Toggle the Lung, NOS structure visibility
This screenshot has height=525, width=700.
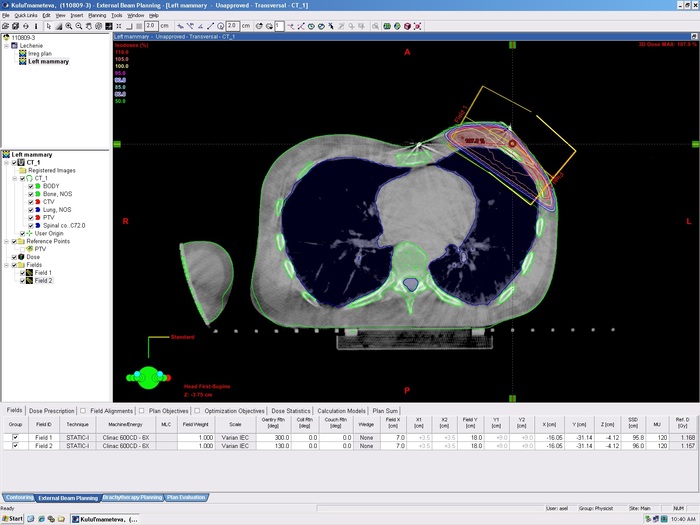(x=30, y=210)
